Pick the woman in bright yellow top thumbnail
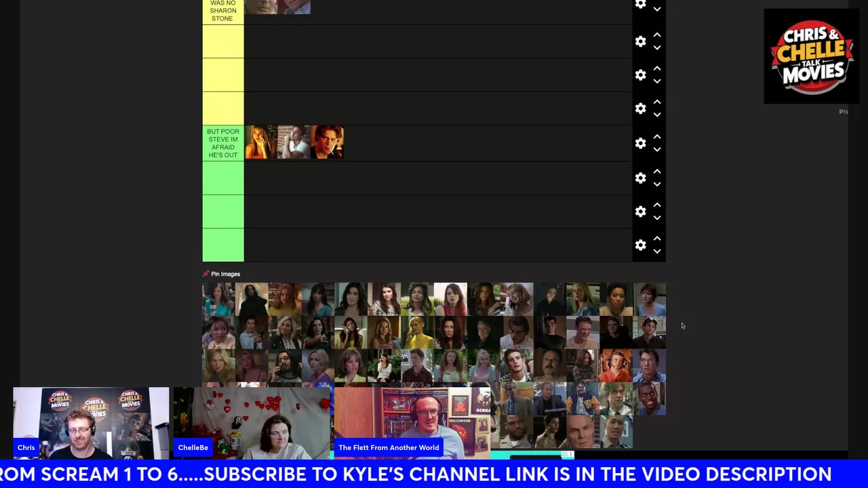The height and width of the screenshot is (488, 868). [418, 332]
